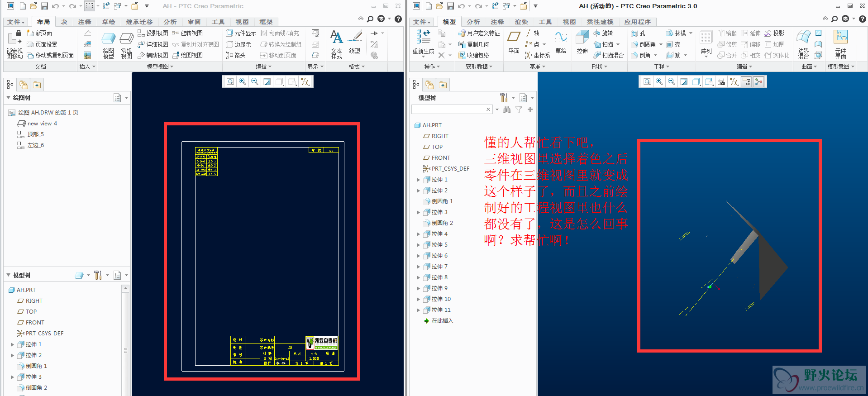Open the 基准 group dropdown
The image size is (868, 396).
coord(537,67)
